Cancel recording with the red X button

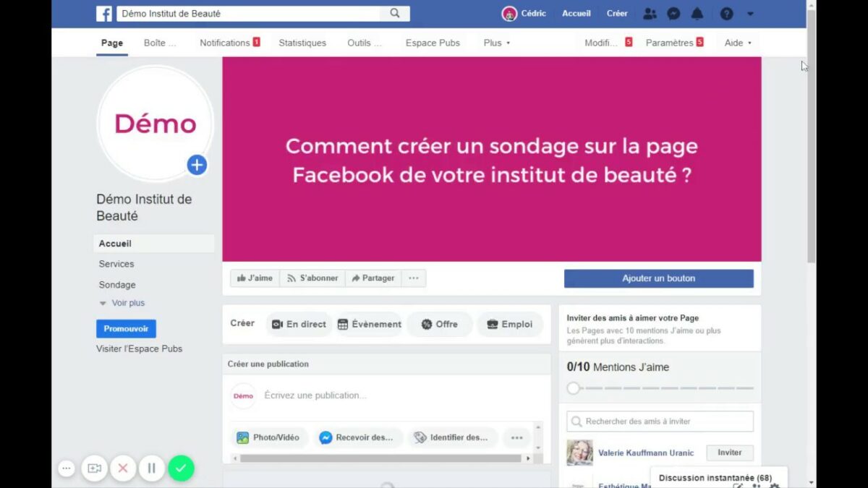pyautogui.click(x=122, y=468)
